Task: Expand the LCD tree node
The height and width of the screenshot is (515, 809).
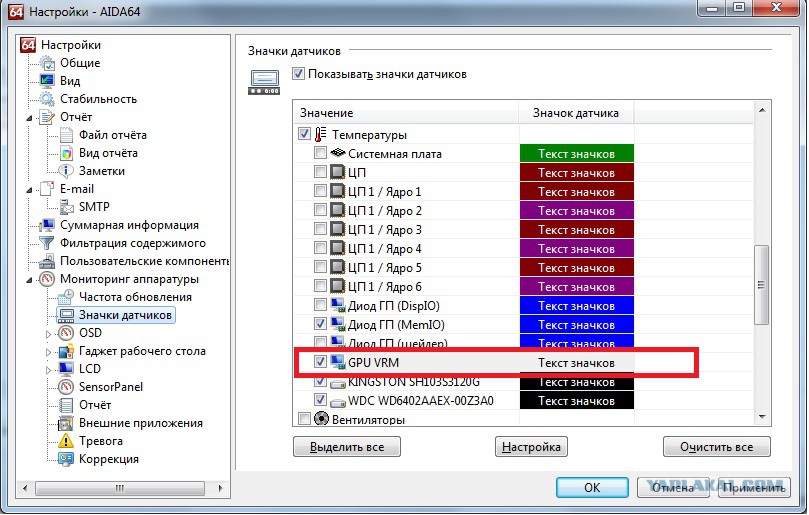Action: pyautogui.click(x=48, y=370)
